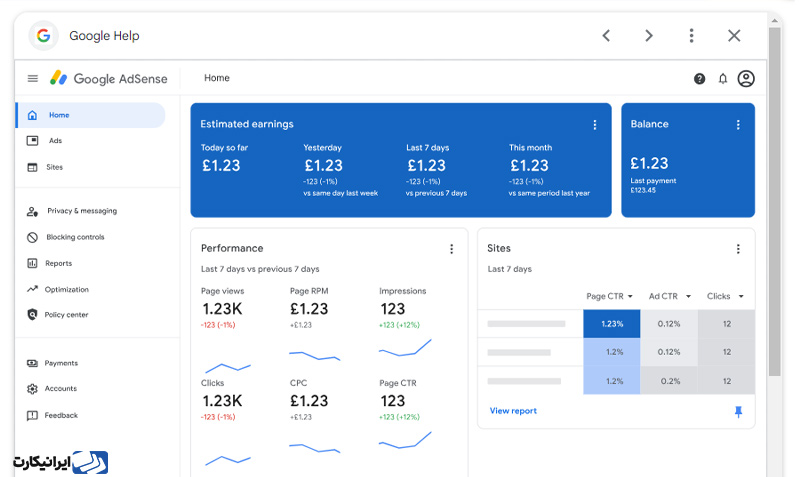This screenshot has height=477, width=800.
Task: Click the Blocking controls icon
Action: pos(32,237)
